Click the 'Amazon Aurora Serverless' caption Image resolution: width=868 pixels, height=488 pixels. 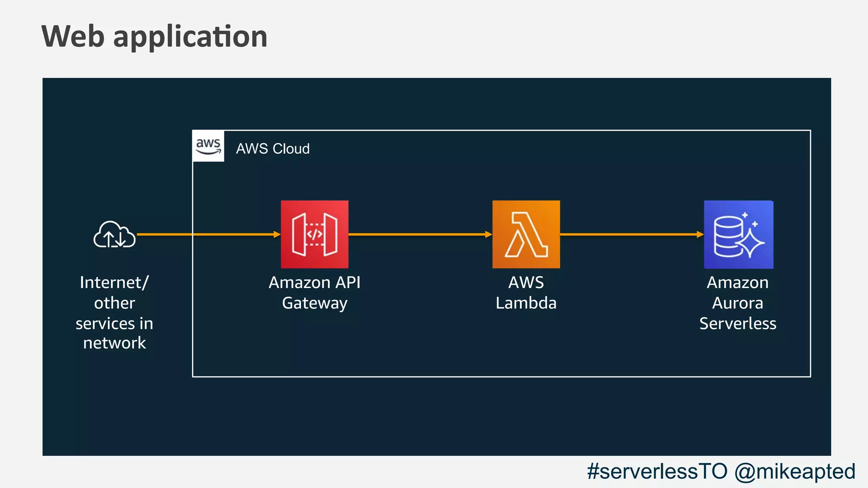tap(737, 302)
